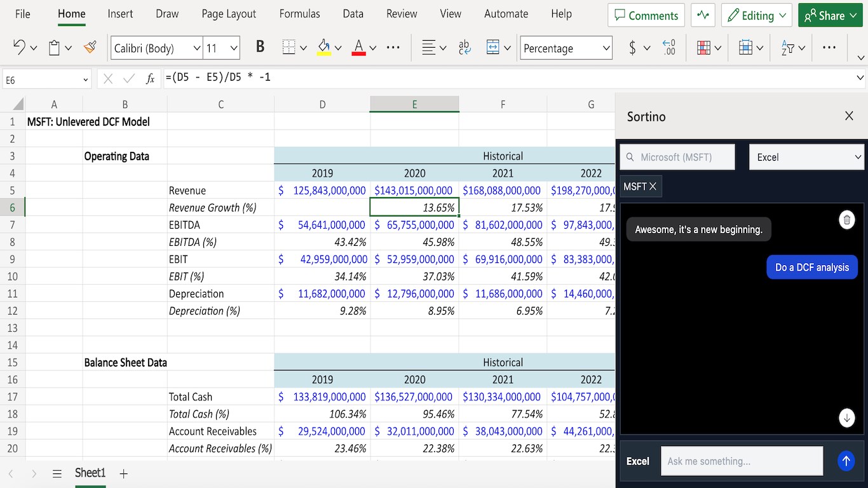Click the 'Do a DCF analysis' message
This screenshot has height=488, width=868.
tap(812, 268)
